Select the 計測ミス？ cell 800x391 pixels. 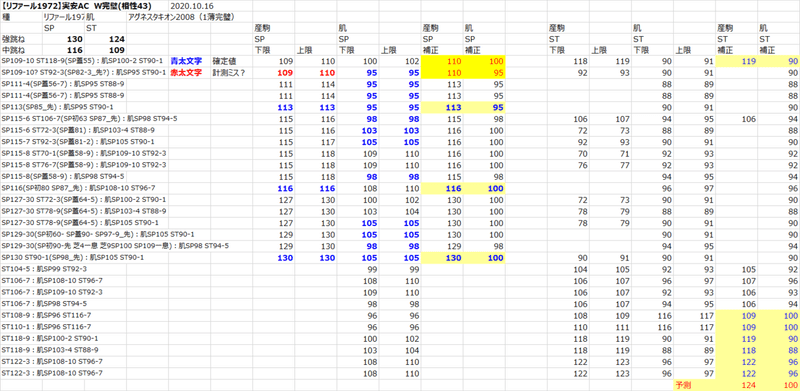[x=229, y=72]
